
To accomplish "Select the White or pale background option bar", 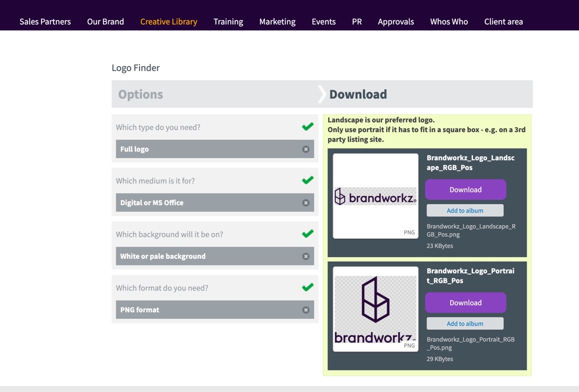I will pyautogui.click(x=215, y=256).
